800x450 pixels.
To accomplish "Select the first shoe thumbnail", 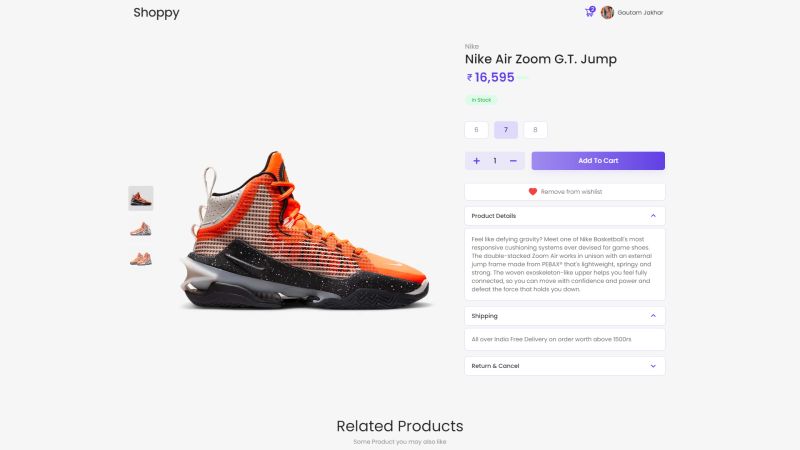I will 141,198.
